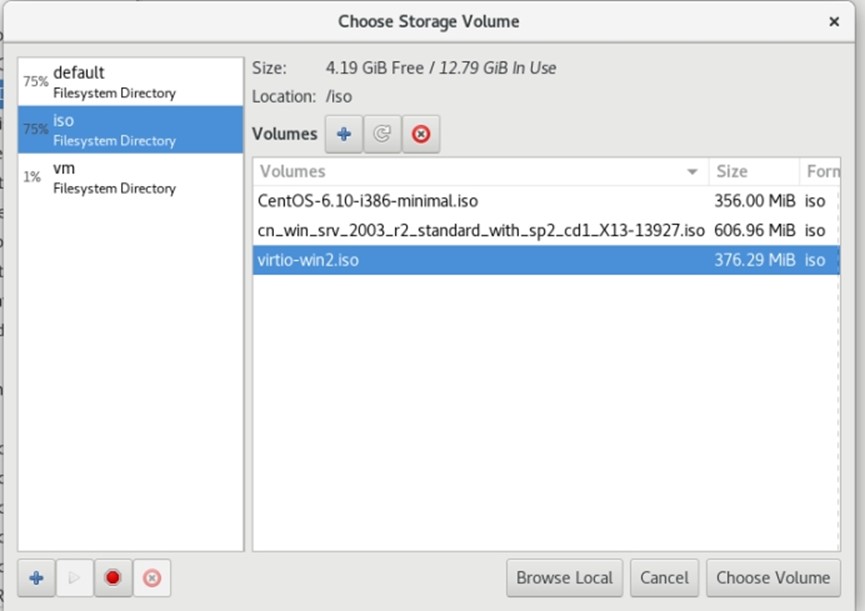Select the cn_win_srv_2003_r2 ISO volume
Screen dimensions: 865x611
[x=480, y=230]
